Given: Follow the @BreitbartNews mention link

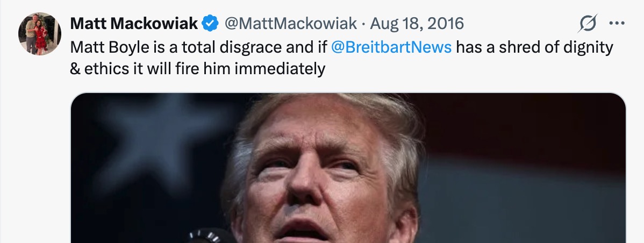Looking at the screenshot, I should [x=391, y=47].
